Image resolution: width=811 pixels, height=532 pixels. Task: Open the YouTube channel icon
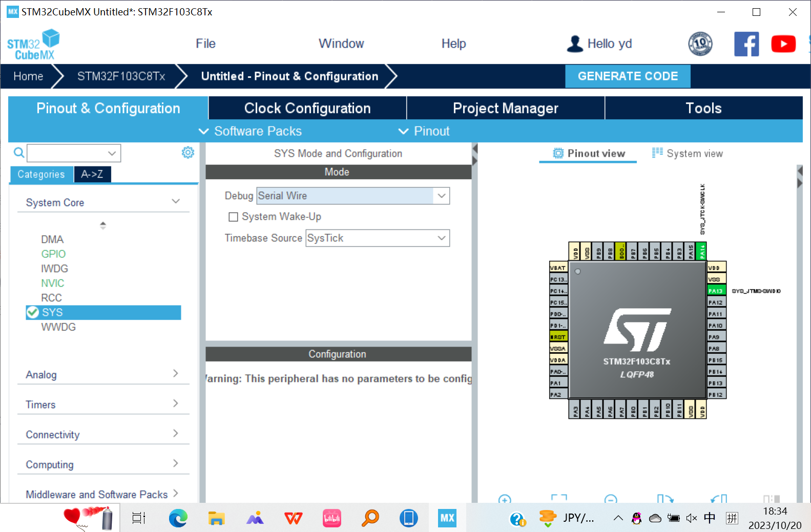pyautogui.click(x=783, y=44)
